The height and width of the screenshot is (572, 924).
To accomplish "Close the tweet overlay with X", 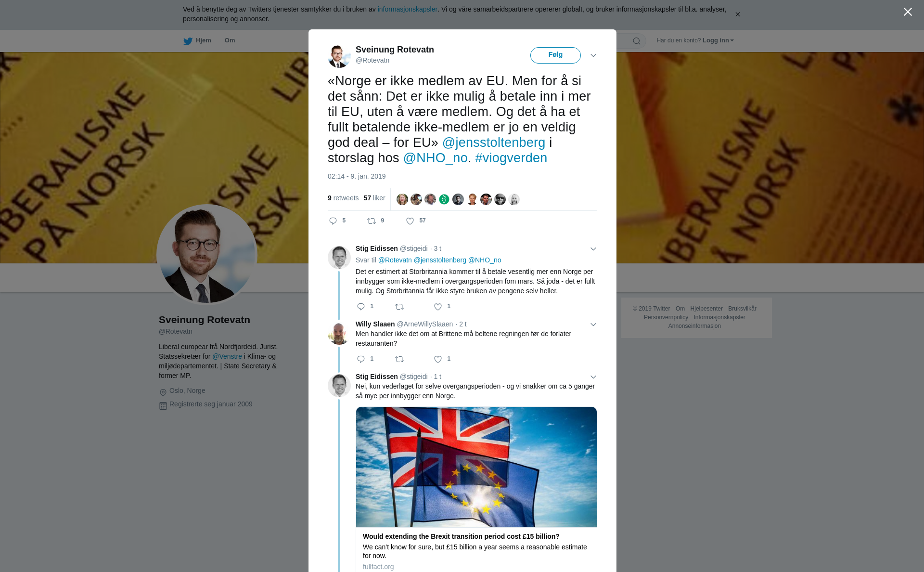I will [908, 12].
